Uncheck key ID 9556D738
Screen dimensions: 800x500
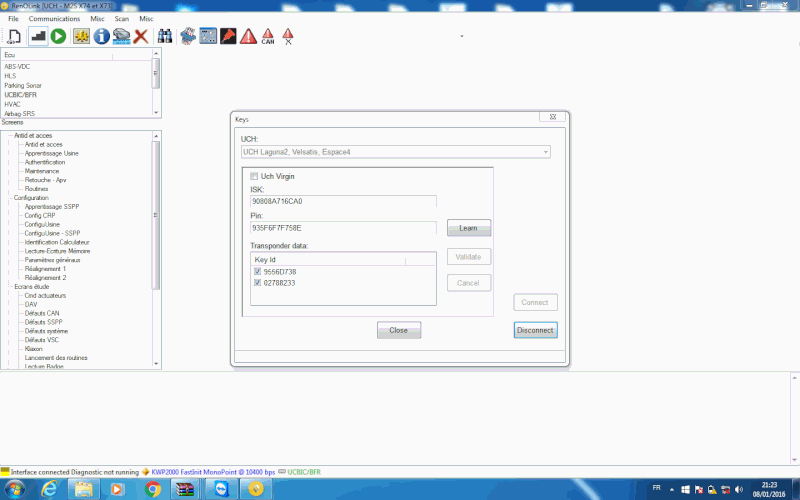click(x=258, y=271)
